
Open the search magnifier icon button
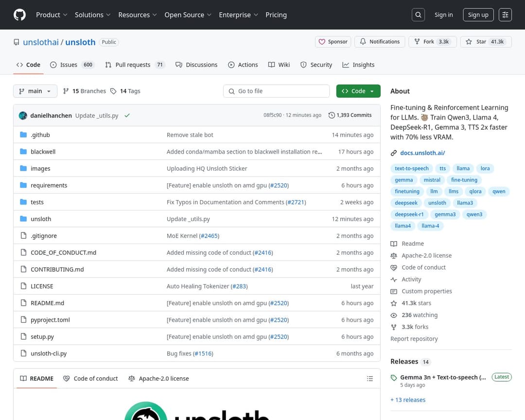coord(418,15)
